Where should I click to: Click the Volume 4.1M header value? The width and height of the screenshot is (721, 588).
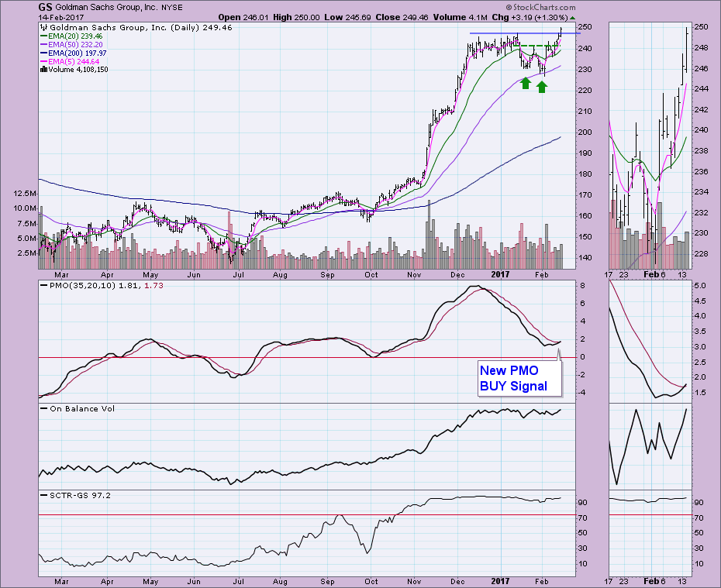pyautogui.click(x=460, y=18)
